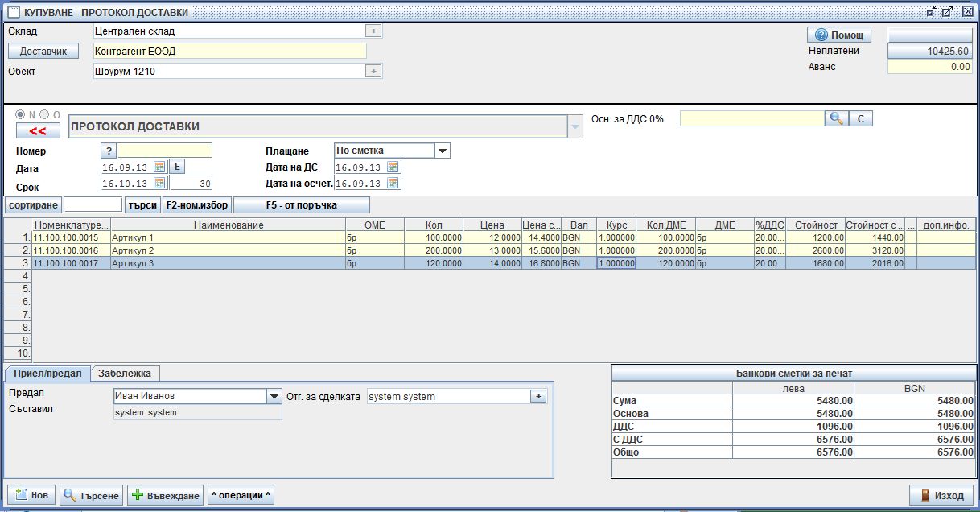Screen dimensions: 980x512
Task: Open the calendar picker beside Срок
Action: click(159, 183)
